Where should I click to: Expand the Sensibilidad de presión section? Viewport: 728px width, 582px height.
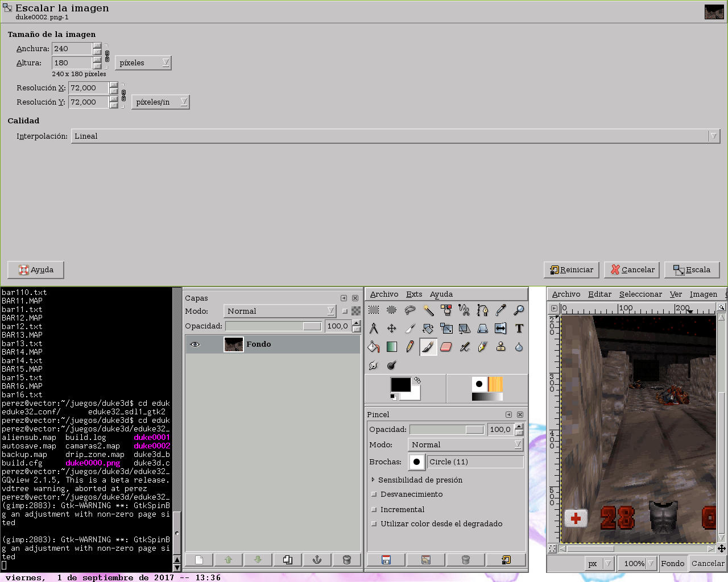373,480
